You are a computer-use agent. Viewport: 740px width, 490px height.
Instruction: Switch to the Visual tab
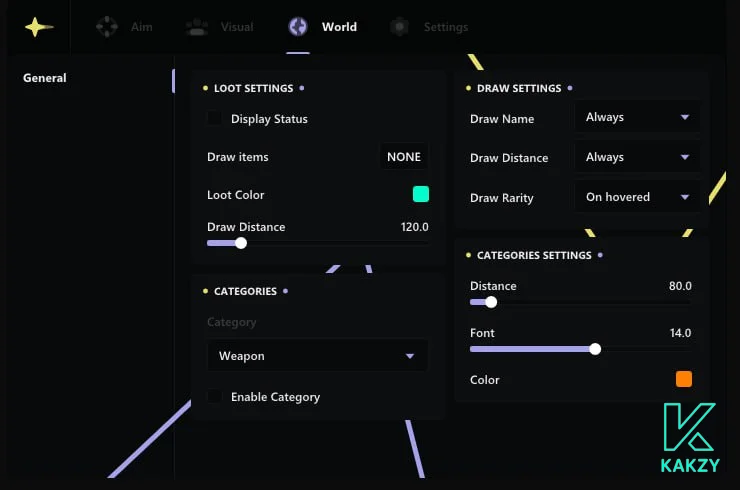click(236, 27)
